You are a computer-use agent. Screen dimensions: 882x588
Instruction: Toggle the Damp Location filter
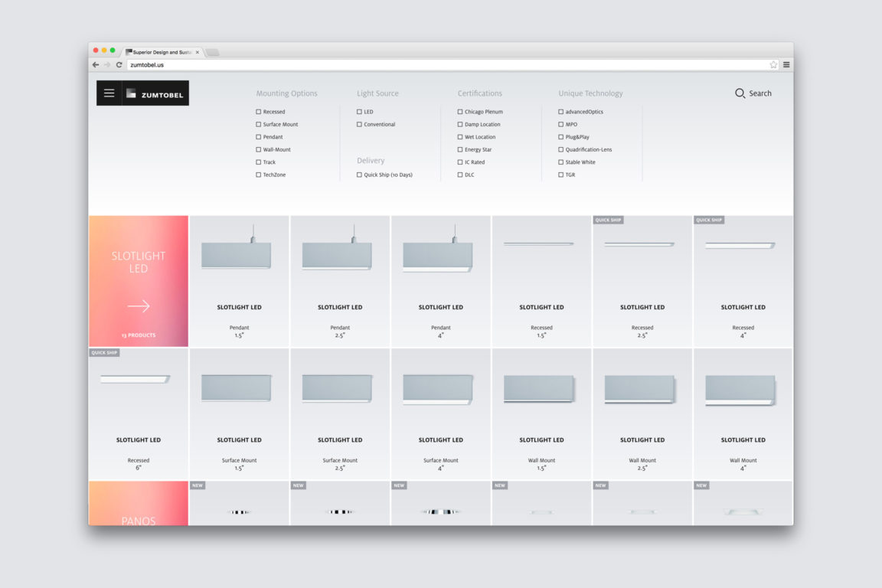[x=460, y=124]
